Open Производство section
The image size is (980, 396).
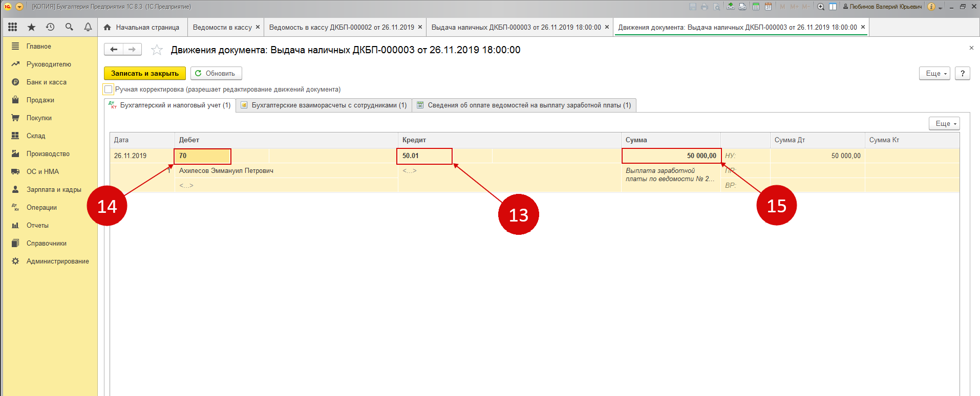[49, 153]
